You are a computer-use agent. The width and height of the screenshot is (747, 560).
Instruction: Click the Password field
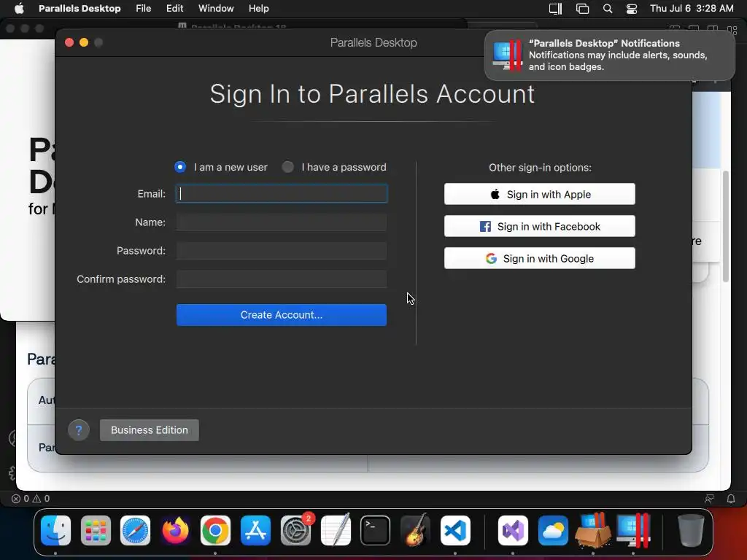pos(282,251)
